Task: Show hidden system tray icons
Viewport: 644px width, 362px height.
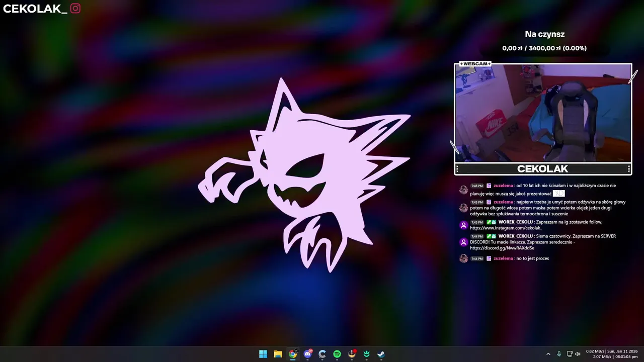Action: (x=548, y=354)
